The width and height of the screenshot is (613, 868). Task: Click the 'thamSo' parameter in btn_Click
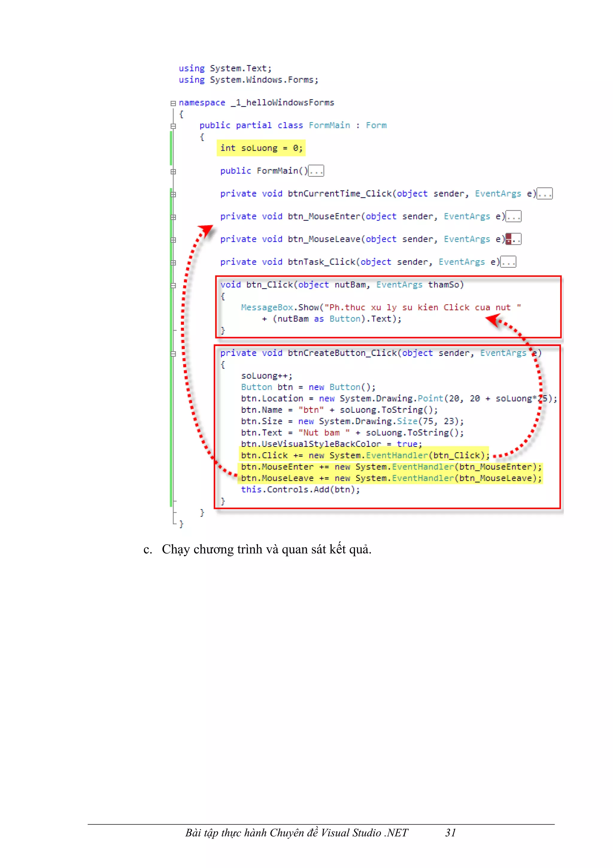tap(443, 285)
